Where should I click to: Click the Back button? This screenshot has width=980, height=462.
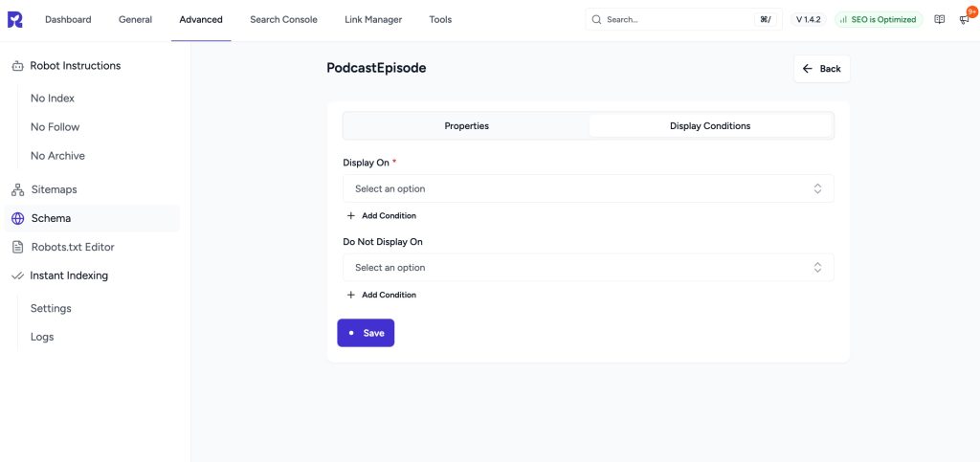[x=821, y=69]
